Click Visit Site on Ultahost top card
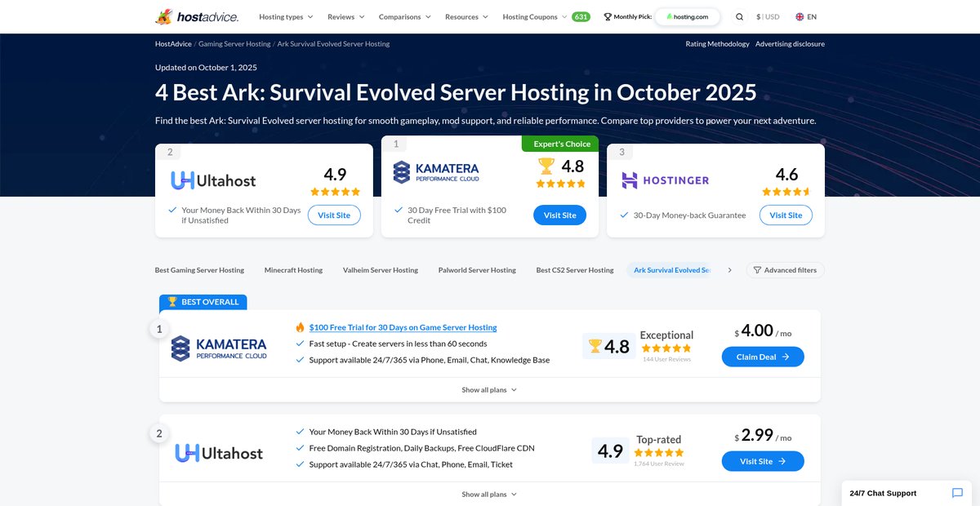Viewport: 980px width, 506px height. 334,215
